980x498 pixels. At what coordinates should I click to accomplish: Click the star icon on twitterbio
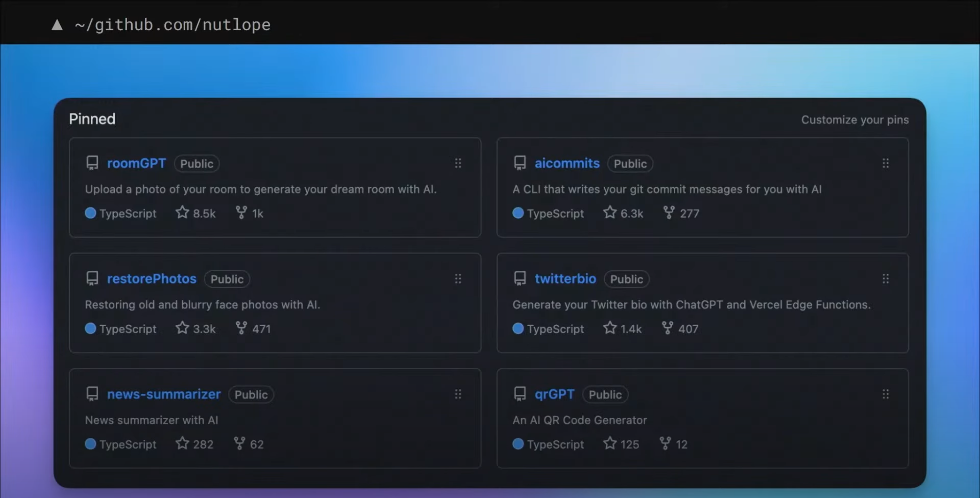point(610,327)
